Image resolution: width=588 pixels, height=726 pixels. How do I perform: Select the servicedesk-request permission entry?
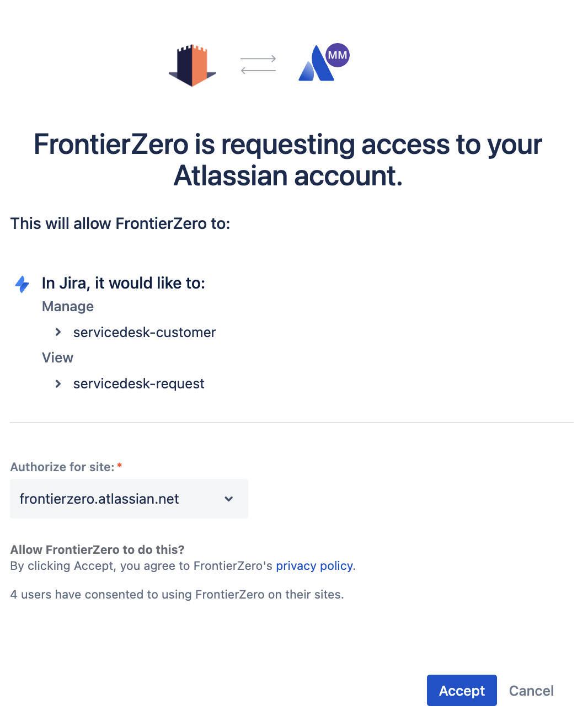[x=139, y=383]
